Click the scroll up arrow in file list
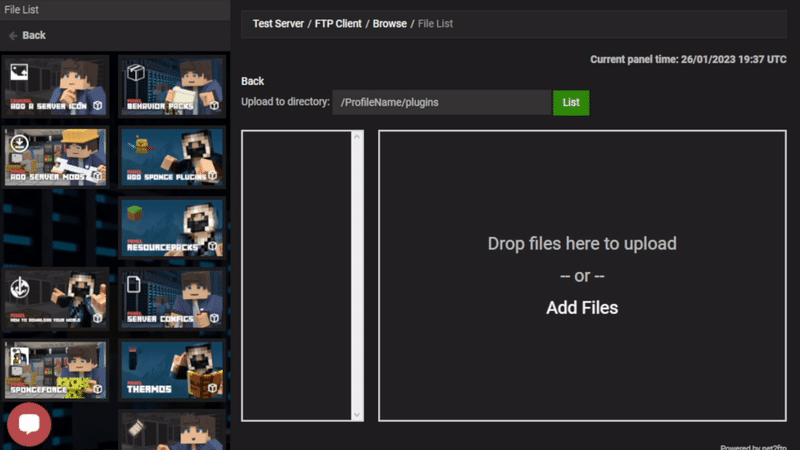This screenshot has height=450, width=800. click(357, 137)
